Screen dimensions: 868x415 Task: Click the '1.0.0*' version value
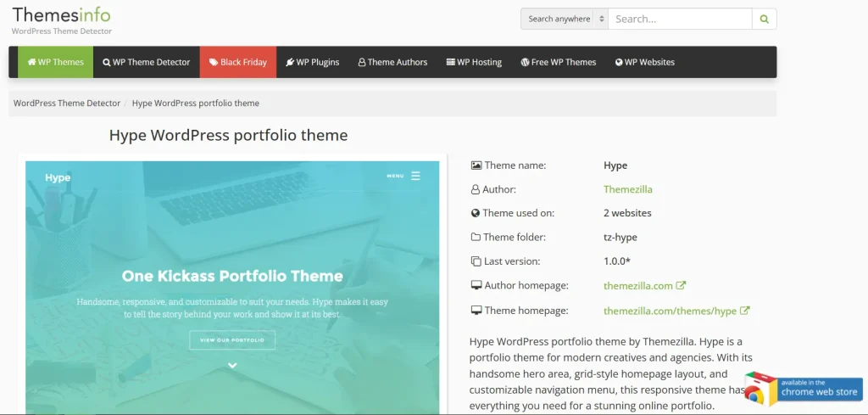point(617,261)
